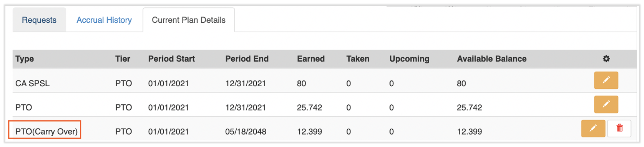The image size is (644, 147).
Task: Edit the CA SPSL plan row
Action: click(x=606, y=80)
